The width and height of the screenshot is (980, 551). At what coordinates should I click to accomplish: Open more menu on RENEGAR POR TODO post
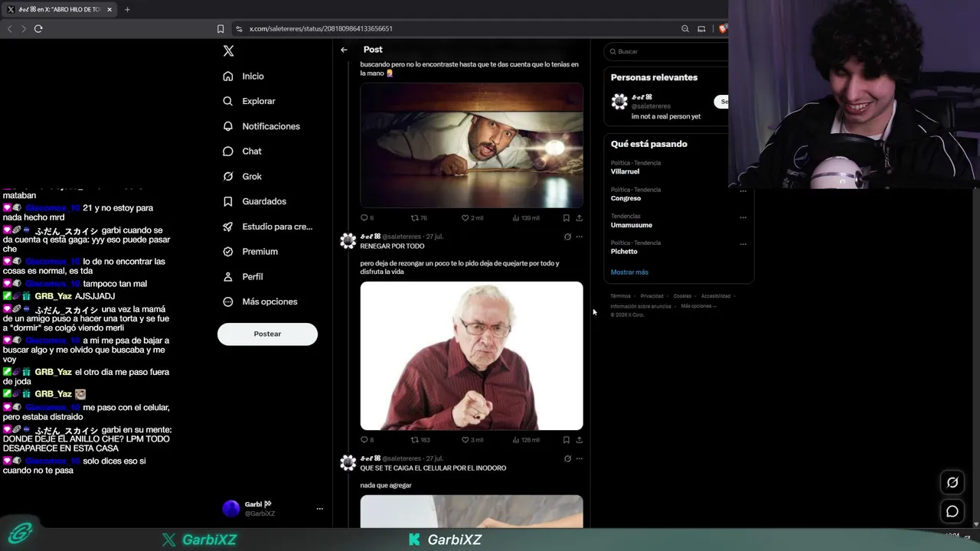[579, 236]
